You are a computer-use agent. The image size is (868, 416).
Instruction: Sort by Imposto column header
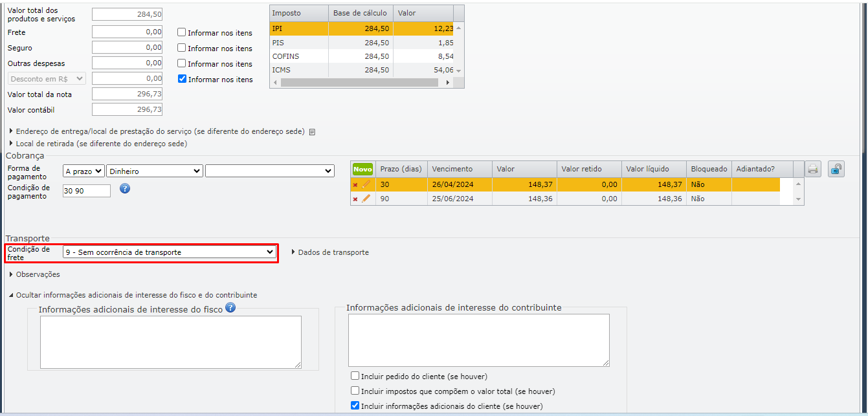coord(298,13)
